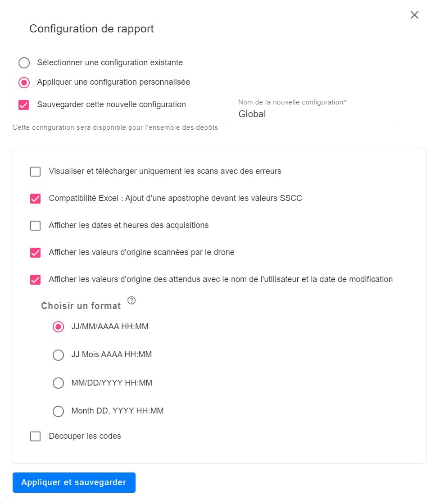Viewport: 440px width, 504px height.
Task: Disable the 'Compatibilité Excel' apostrophe checkbox
Action: pos(35,199)
